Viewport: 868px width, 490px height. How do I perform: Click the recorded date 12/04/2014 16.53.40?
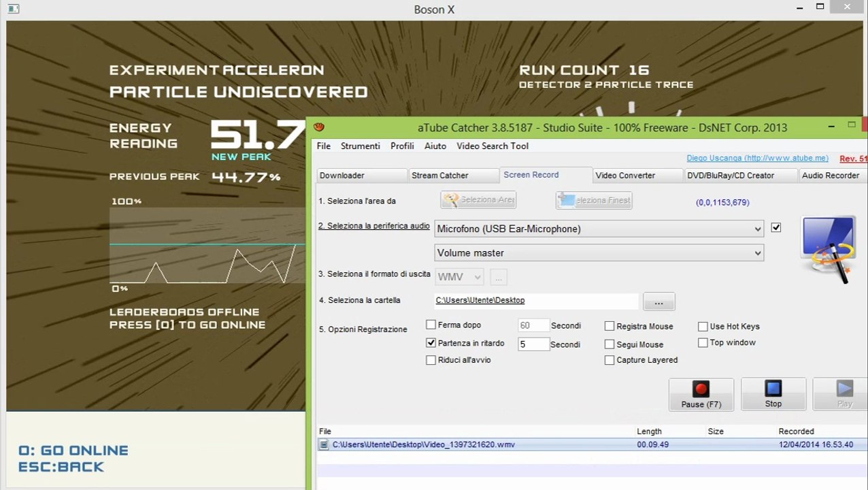[816, 444]
